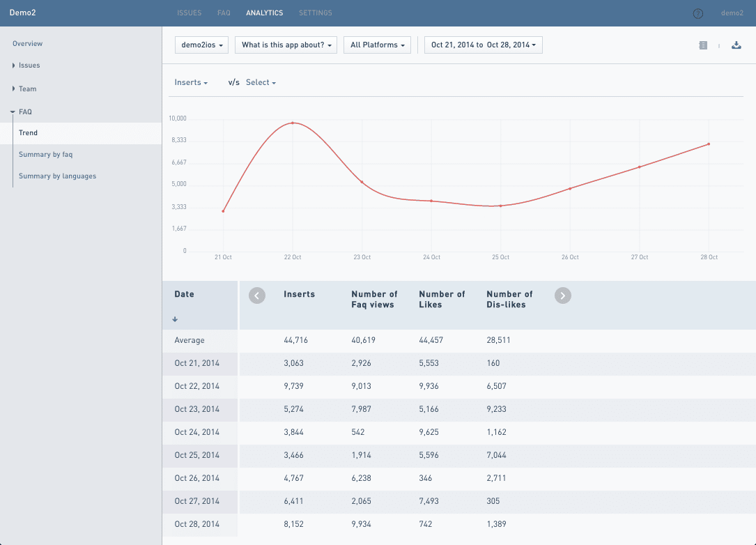
Task: Change the Oct 21–28 date range
Action: pyautogui.click(x=483, y=45)
